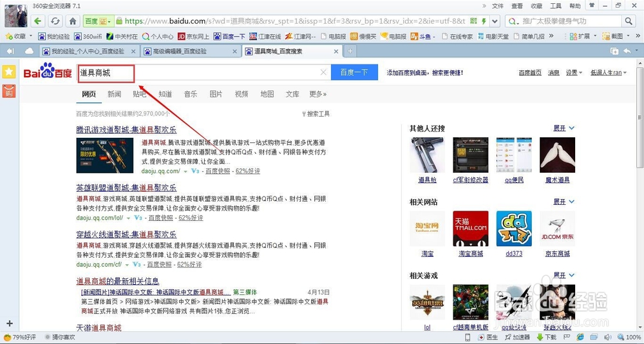This screenshot has height=344, width=644.
Task: Toggle the lightning speed mode icon in address bar
Action: 484,21
